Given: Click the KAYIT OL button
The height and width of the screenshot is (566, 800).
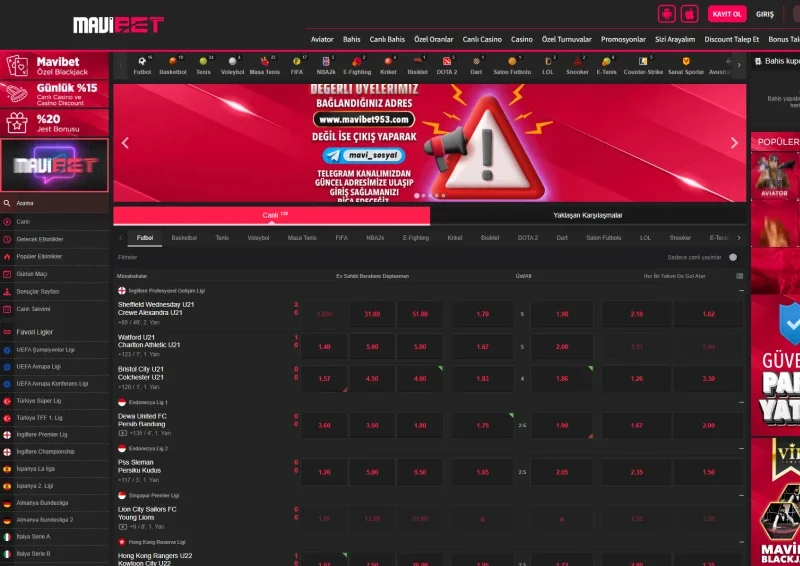Looking at the screenshot, I should click(727, 14).
